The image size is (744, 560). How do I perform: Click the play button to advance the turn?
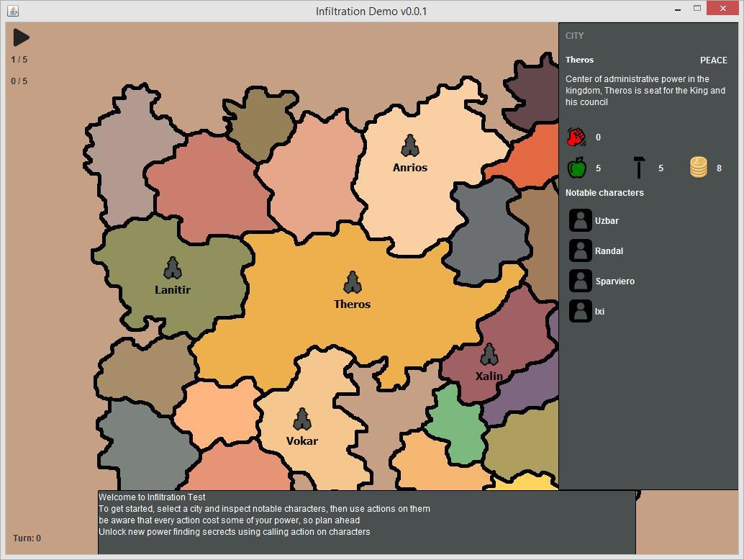(x=21, y=37)
